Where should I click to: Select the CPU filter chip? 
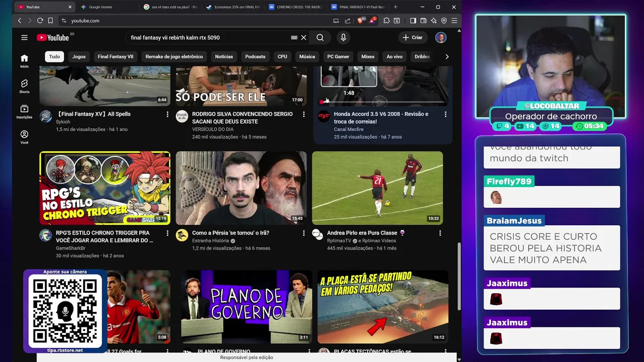coord(282,57)
